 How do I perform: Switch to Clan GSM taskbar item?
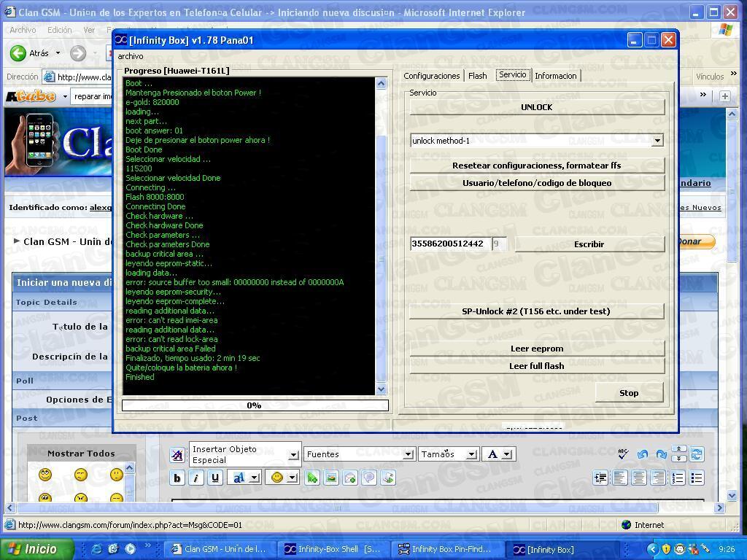(220, 549)
